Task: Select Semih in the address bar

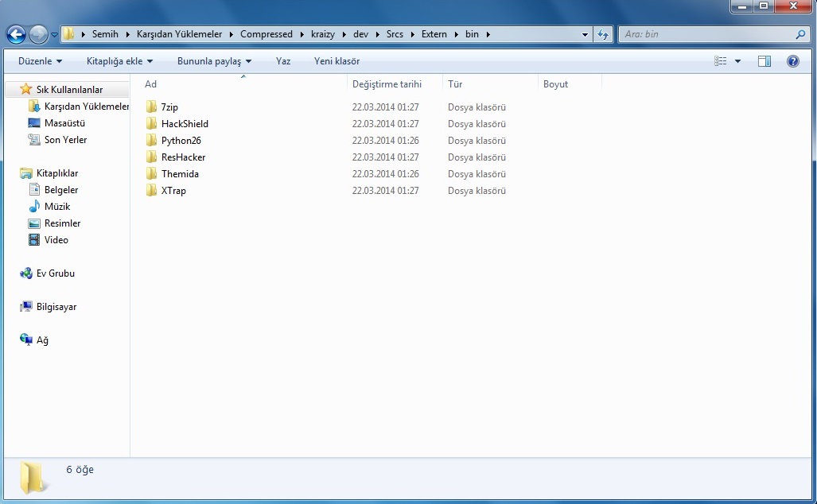Action: pyautogui.click(x=105, y=34)
